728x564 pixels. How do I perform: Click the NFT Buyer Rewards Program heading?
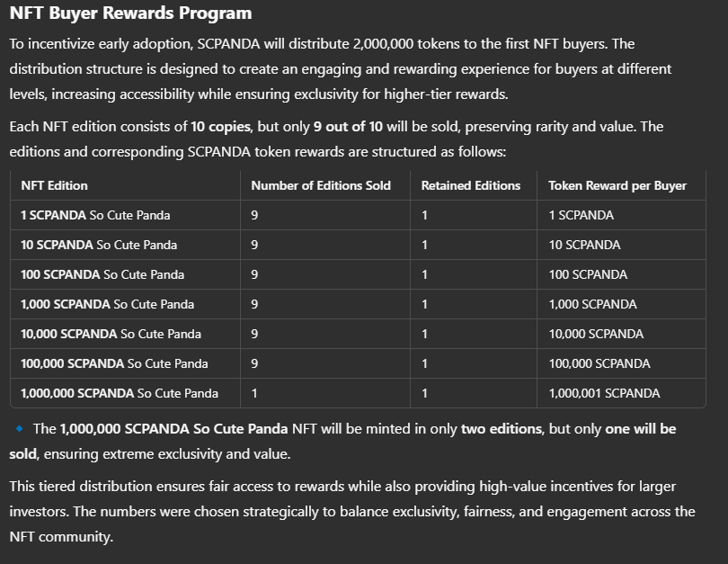[130, 13]
